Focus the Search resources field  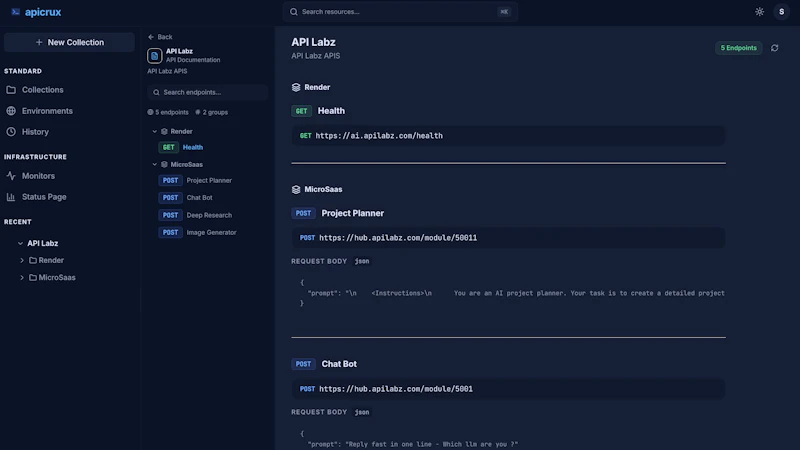pyautogui.click(x=400, y=12)
